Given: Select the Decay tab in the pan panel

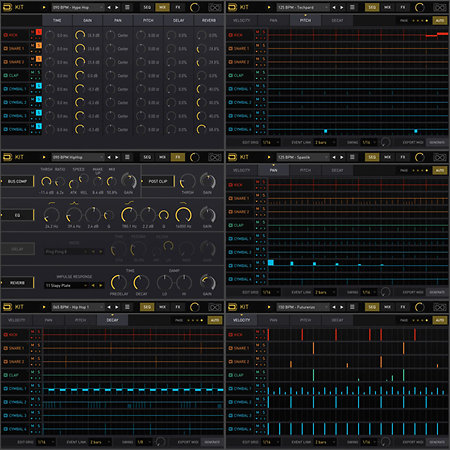Looking at the screenshot, I should [x=337, y=170].
